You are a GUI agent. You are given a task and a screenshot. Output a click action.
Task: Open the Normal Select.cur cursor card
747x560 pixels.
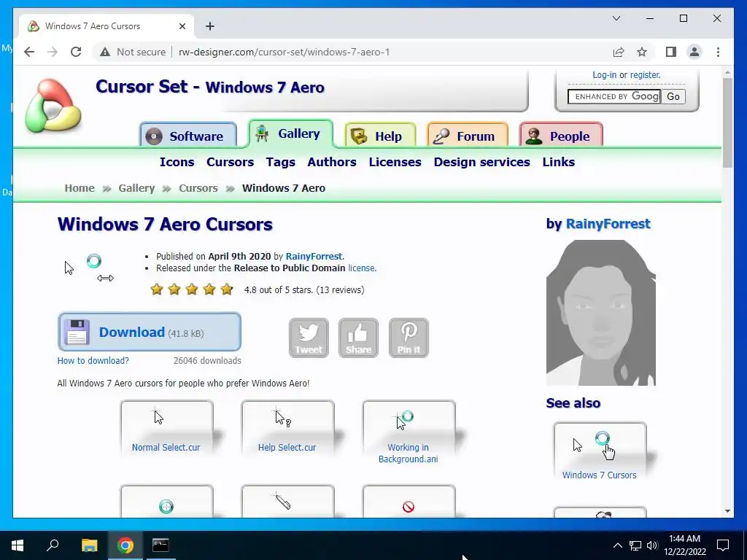pyautogui.click(x=167, y=427)
